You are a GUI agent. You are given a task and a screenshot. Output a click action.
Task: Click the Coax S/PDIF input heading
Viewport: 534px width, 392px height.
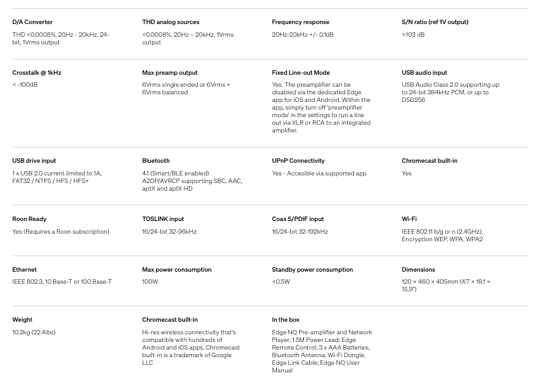pyautogui.click(x=298, y=219)
